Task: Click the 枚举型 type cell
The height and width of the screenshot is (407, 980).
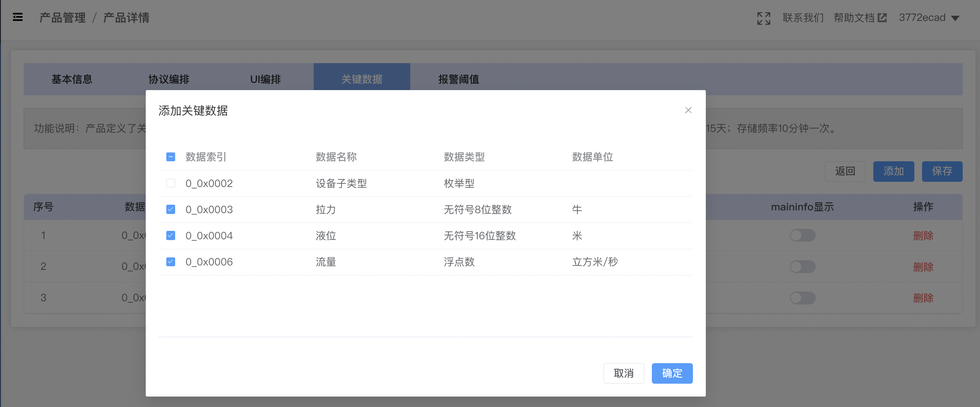Action: pos(459,183)
